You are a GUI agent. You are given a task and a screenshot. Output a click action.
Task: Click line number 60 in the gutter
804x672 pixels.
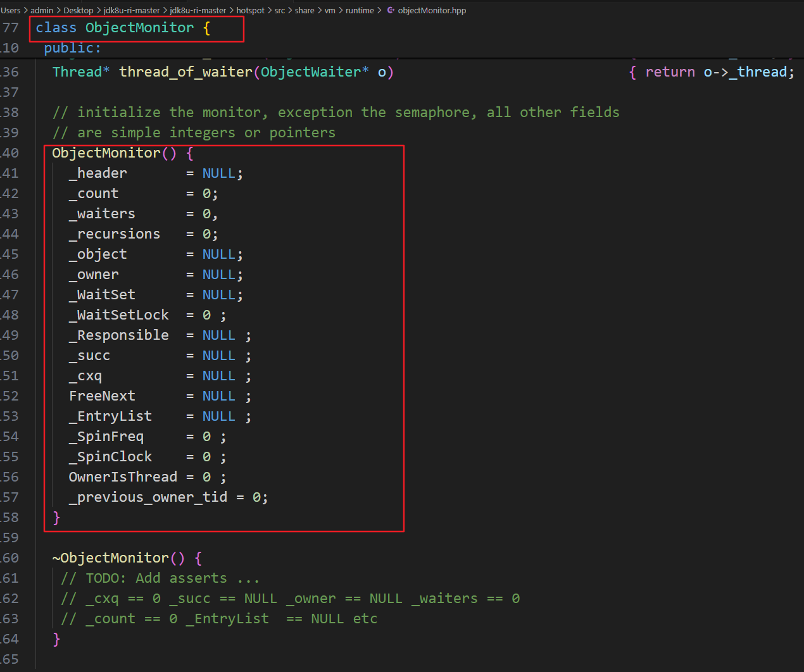[10, 558]
